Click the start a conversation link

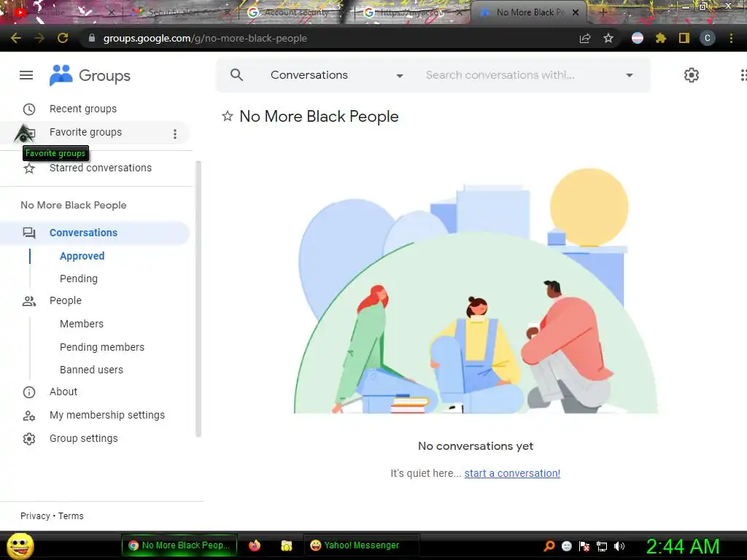[x=512, y=473]
